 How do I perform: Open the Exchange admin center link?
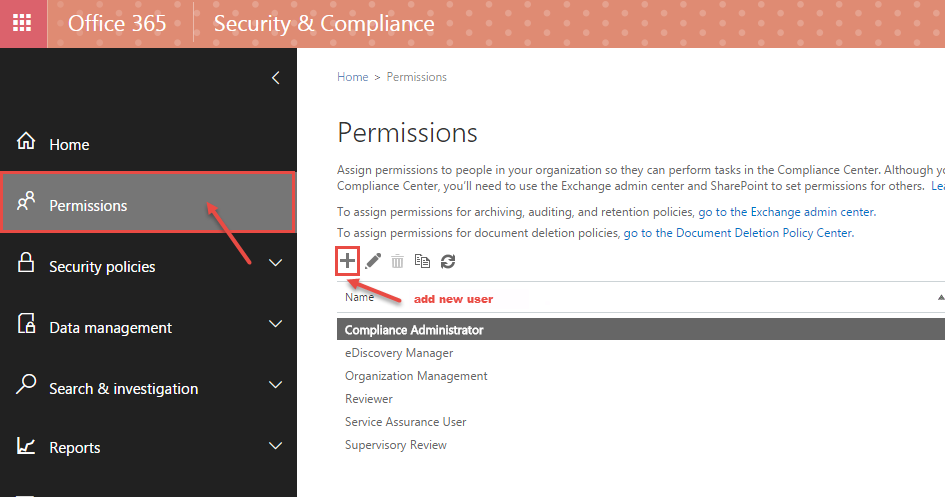pyautogui.click(x=787, y=212)
